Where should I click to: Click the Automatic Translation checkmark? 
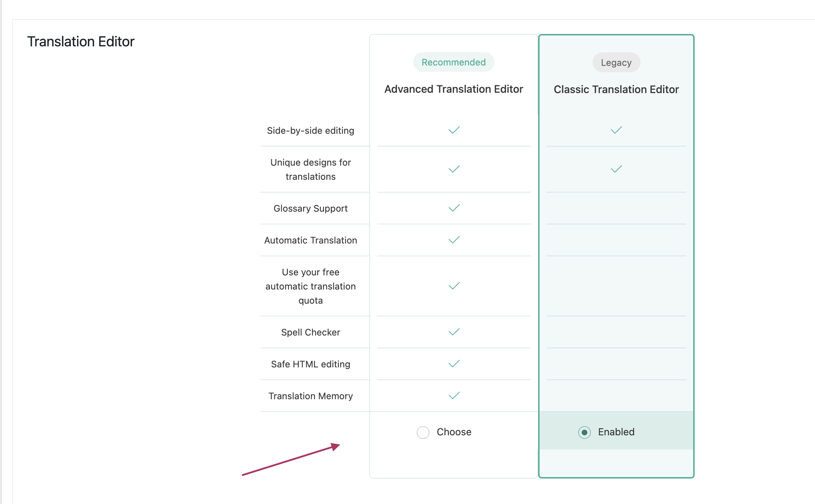[454, 240]
